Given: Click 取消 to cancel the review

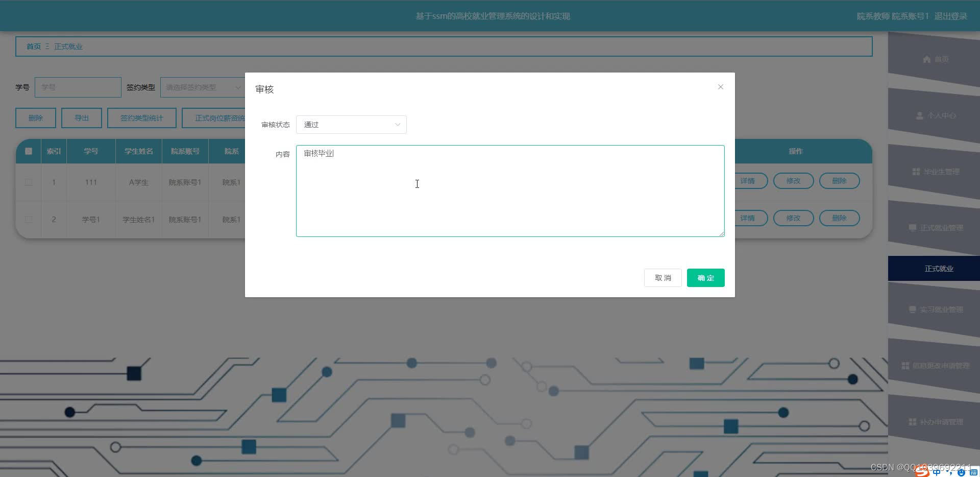Looking at the screenshot, I should [663, 278].
